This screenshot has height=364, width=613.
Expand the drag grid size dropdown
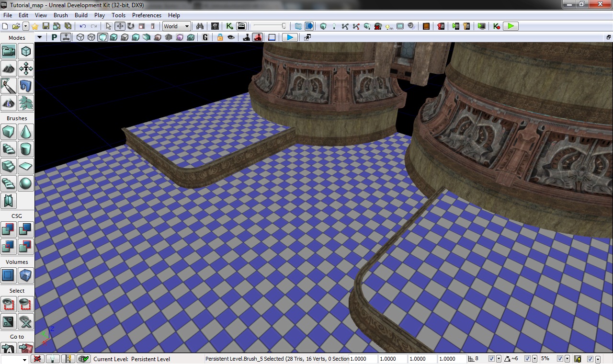[499, 359]
